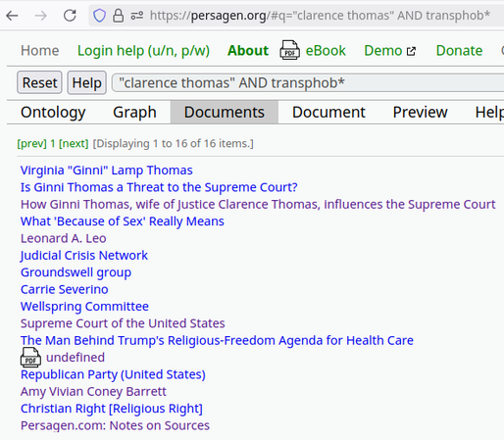Open Christian Right [Religious Right] document
504x440 pixels.
pyautogui.click(x=112, y=408)
